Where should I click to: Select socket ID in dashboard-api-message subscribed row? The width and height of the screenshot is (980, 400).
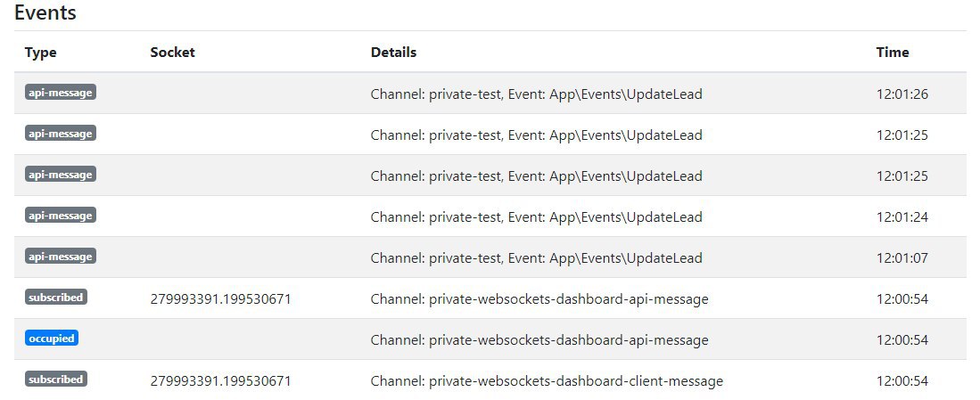220,299
